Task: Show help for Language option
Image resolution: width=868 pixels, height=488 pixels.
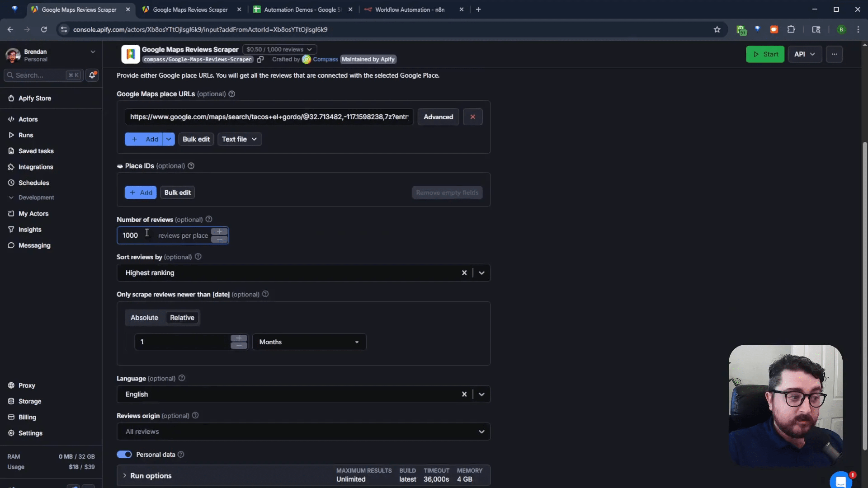Action: click(x=182, y=378)
